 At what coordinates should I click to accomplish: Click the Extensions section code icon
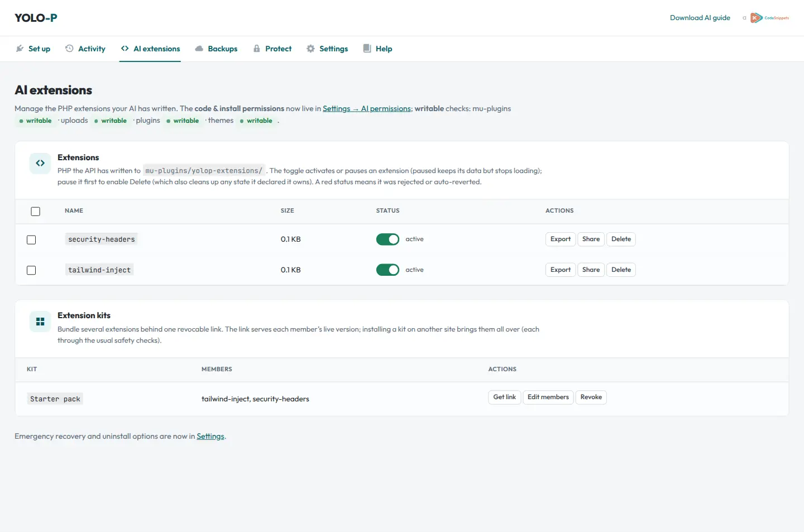pyautogui.click(x=40, y=163)
